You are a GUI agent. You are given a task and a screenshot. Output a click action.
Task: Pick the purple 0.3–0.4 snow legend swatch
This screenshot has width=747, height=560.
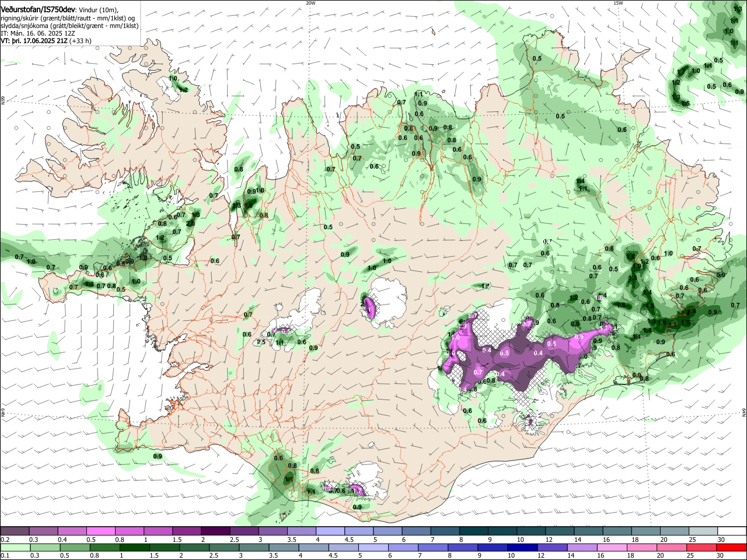(43, 531)
